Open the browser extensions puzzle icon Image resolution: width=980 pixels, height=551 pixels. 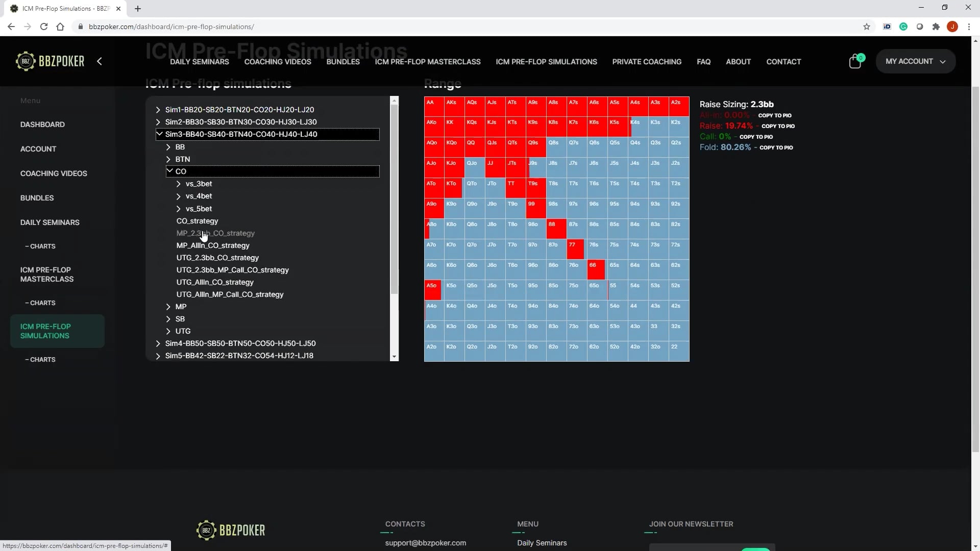(x=936, y=27)
